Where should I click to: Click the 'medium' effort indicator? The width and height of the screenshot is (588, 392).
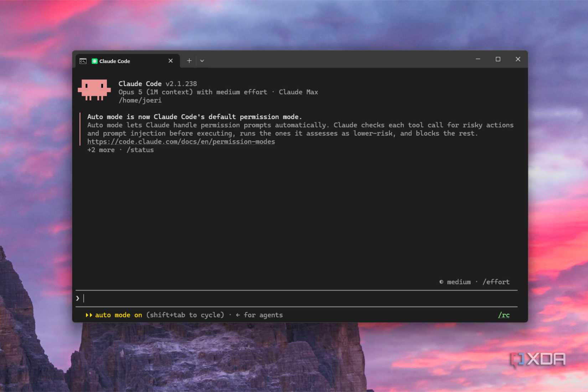[x=459, y=282]
